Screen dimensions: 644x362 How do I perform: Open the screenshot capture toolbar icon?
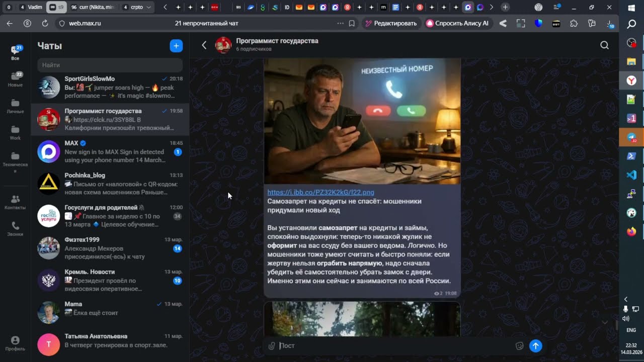point(521,23)
